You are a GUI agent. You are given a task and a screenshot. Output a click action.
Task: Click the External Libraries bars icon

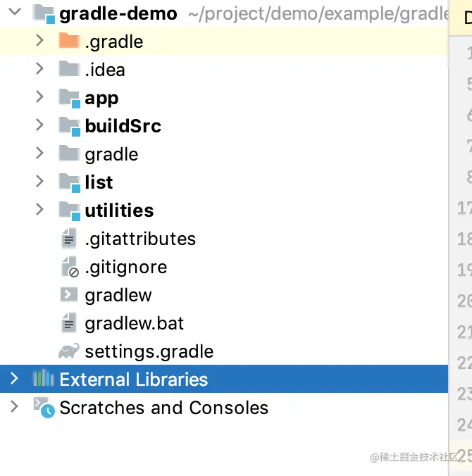[x=44, y=380]
